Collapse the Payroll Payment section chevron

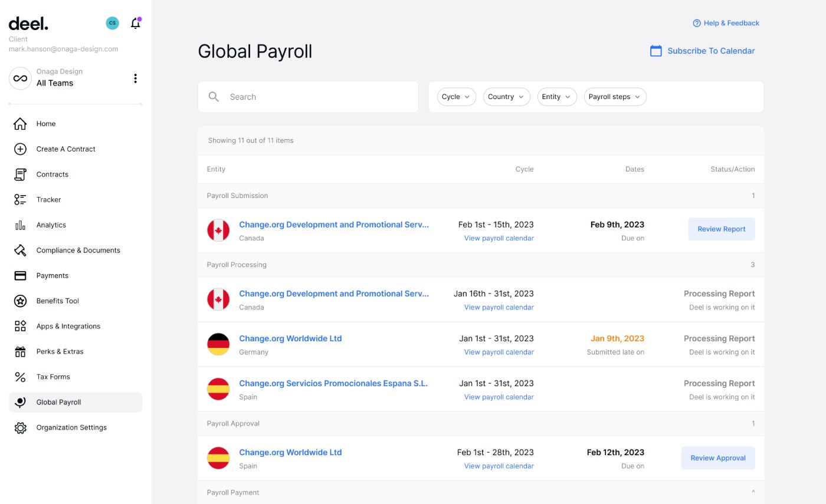point(752,492)
